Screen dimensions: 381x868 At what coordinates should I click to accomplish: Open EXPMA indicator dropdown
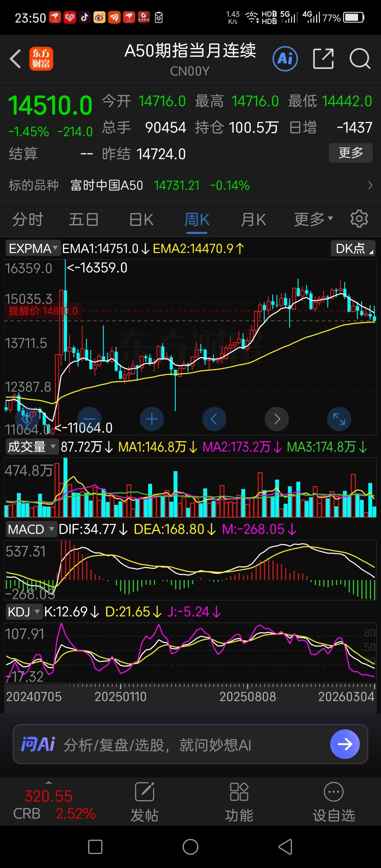coord(33,248)
